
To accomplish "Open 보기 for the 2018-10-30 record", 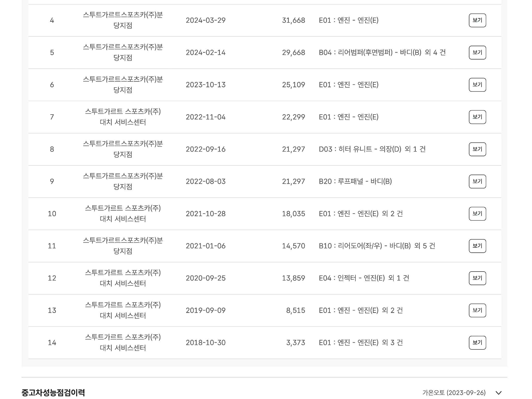I will tap(477, 342).
